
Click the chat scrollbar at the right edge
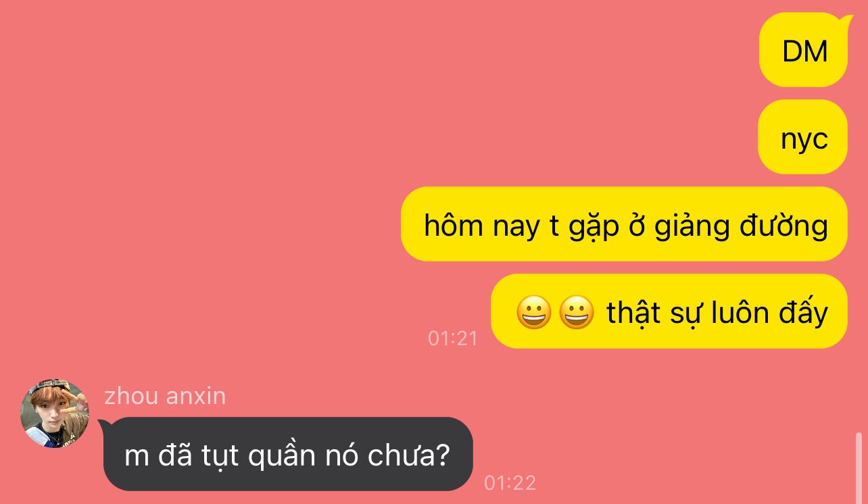coord(859,468)
